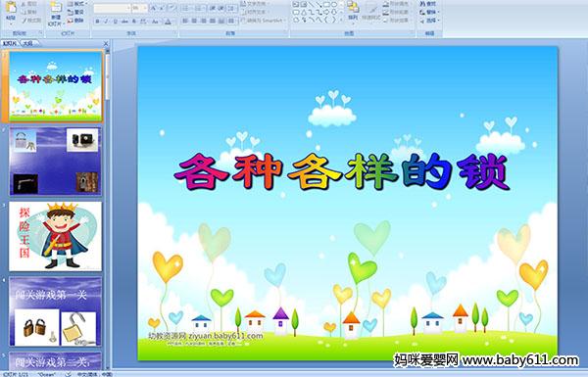588x377 pixels.
Task: Select the Rectangle shape in gallery
Action: (x=326, y=5)
